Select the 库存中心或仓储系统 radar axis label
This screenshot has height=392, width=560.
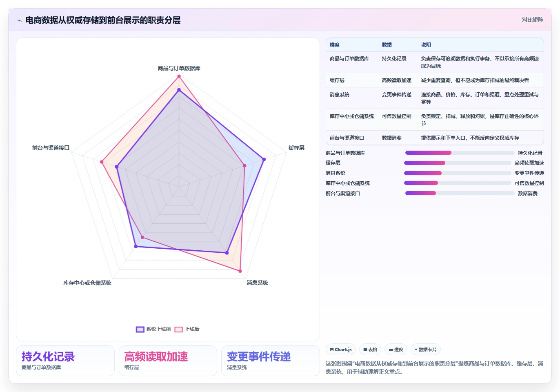87,283
